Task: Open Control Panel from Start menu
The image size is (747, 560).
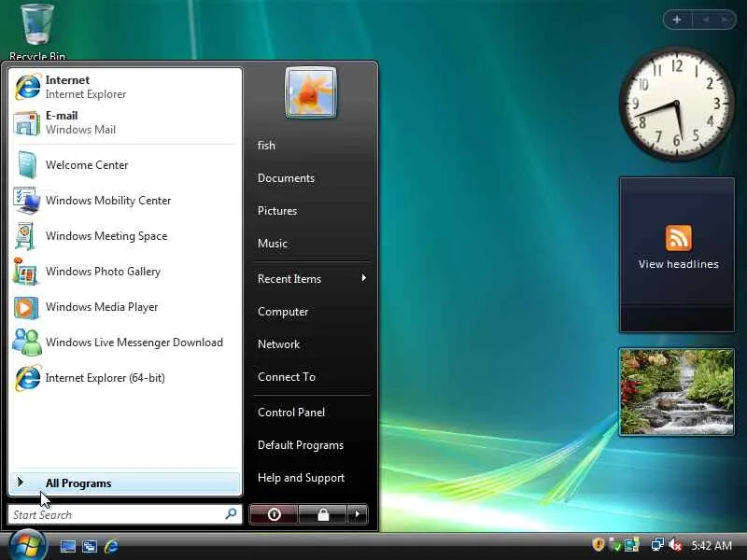Action: (291, 413)
